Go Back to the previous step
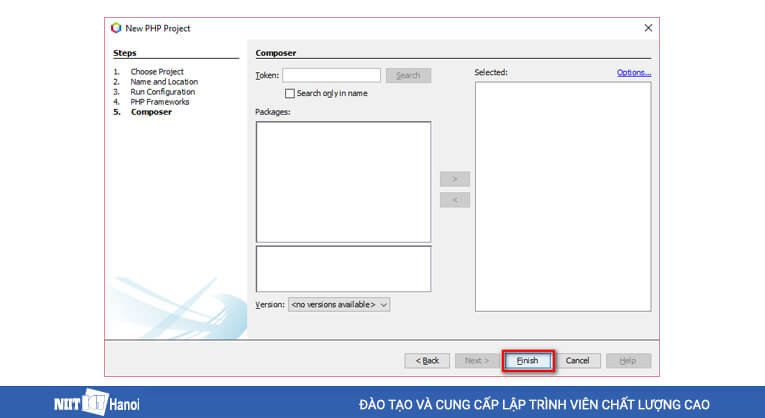 (x=427, y=360)
